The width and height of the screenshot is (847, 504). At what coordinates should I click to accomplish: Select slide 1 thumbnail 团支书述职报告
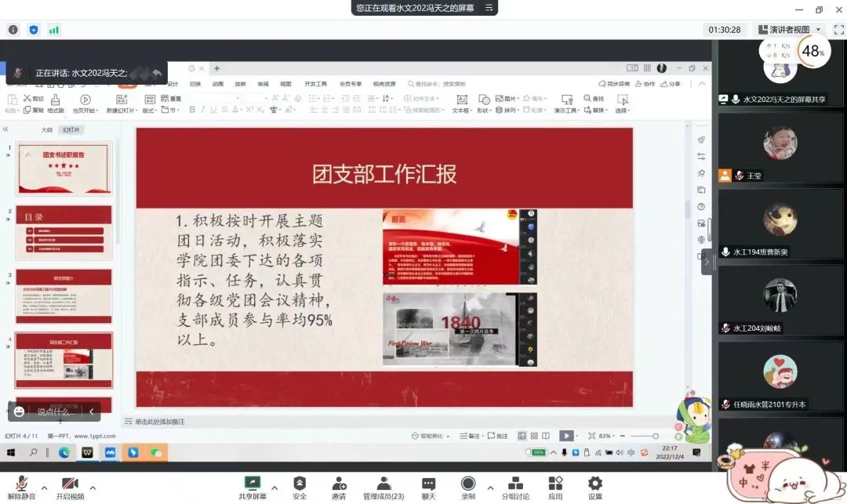(64, 169)
